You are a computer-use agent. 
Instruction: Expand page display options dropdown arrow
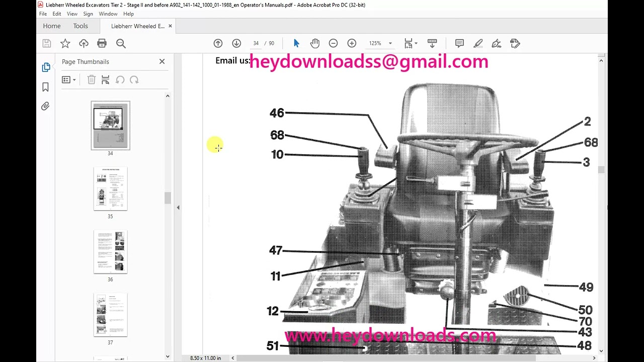coord(416,43)
